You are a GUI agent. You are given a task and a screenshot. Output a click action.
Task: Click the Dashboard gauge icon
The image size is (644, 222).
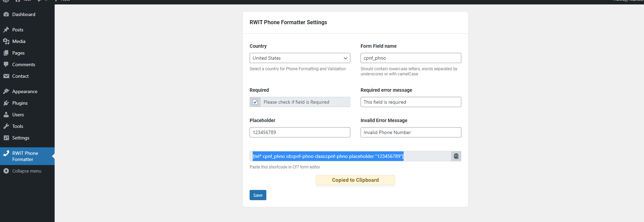(6, 14)
